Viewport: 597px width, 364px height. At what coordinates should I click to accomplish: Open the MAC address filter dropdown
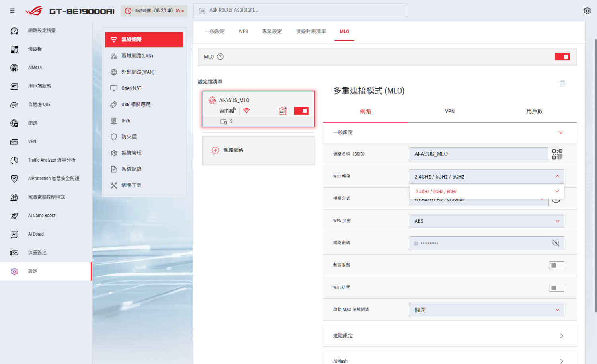pyautogui.click(x=486, y=310)
